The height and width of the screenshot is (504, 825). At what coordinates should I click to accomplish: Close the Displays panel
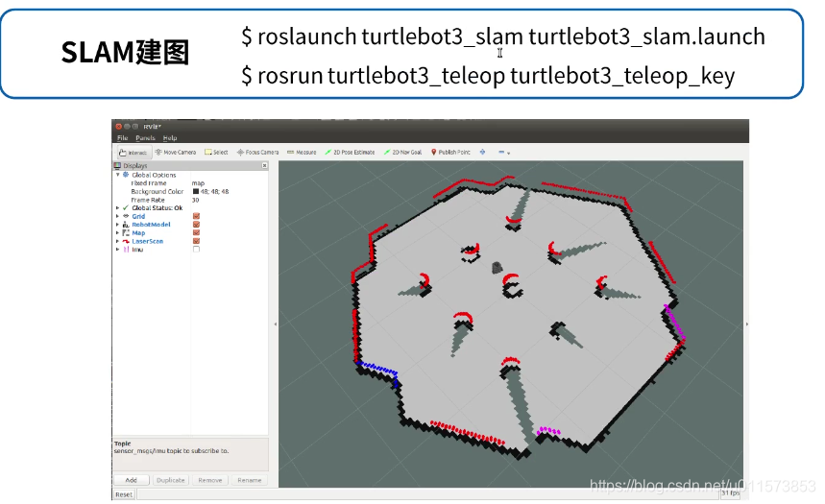(x=265, y=166)
